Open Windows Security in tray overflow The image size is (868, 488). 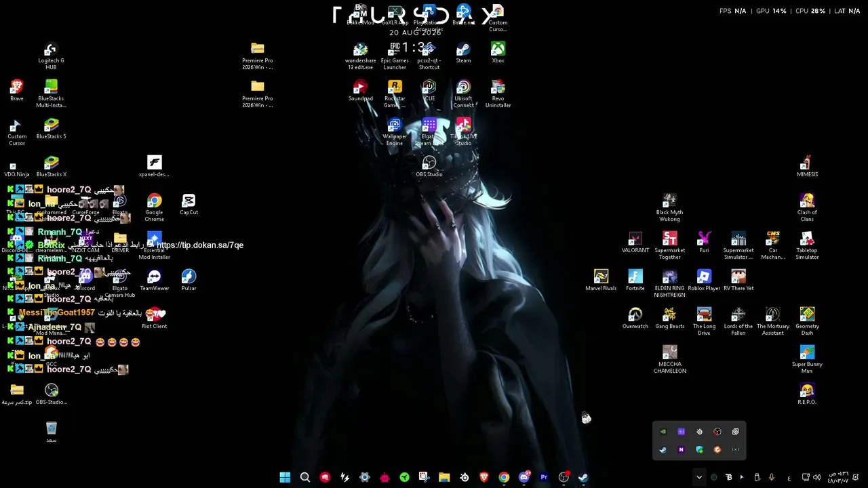point(699,449)
